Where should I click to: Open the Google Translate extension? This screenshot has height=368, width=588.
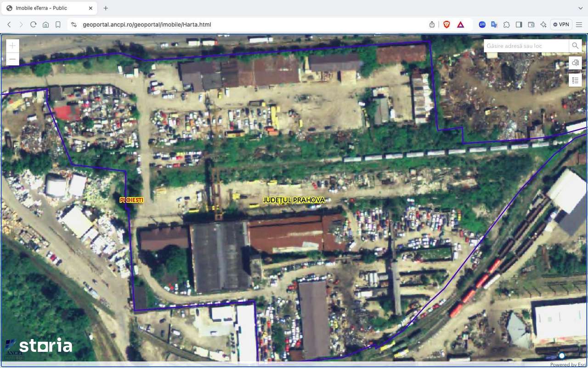pos(494,24)
